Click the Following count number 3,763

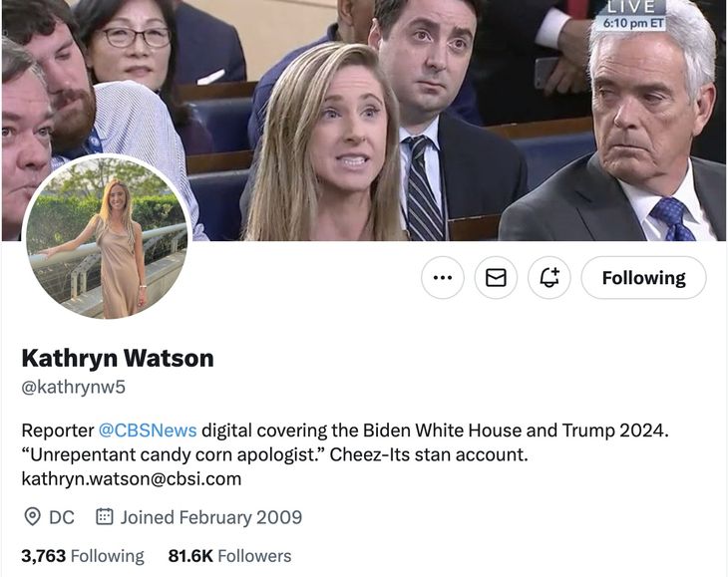pos(44,556)
